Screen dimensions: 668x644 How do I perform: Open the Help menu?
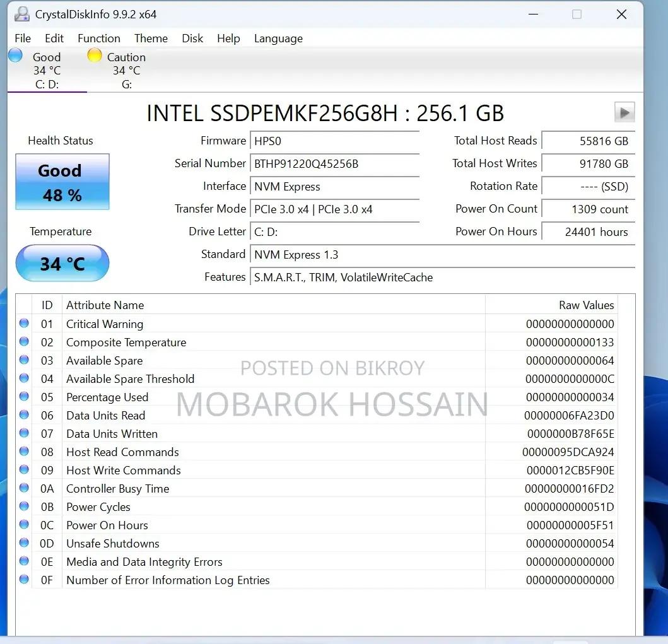pyautogui.click(x=228, y=38)
